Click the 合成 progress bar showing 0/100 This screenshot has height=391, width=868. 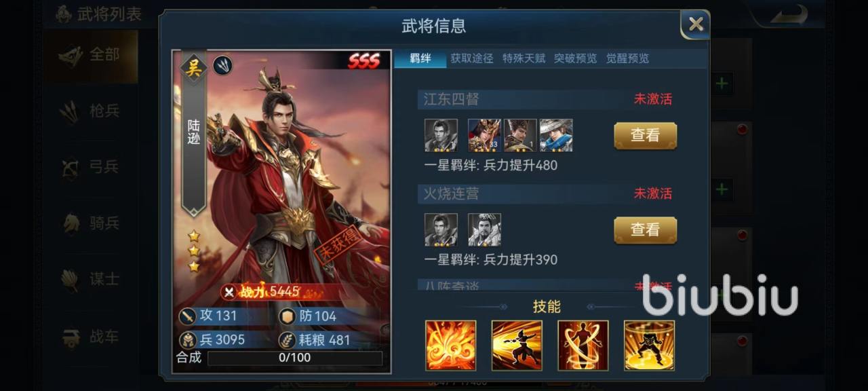pos(295,358)
